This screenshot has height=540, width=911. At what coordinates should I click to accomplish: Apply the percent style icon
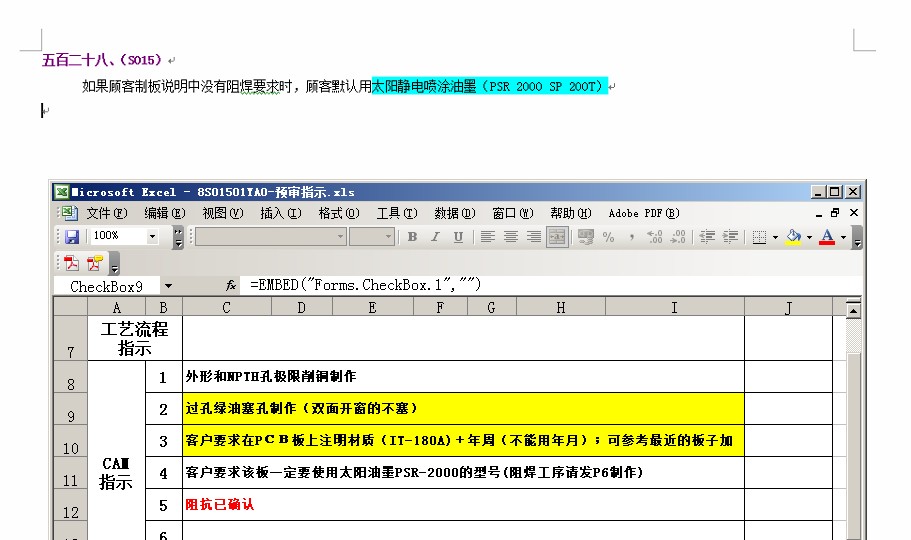pyautogui.click(x=608, y=237)
